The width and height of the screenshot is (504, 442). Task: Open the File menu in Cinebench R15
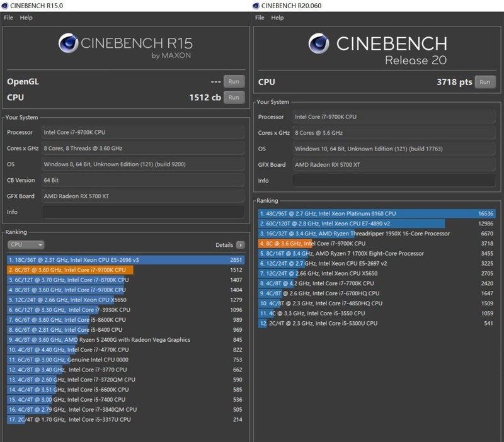[9, 18]
